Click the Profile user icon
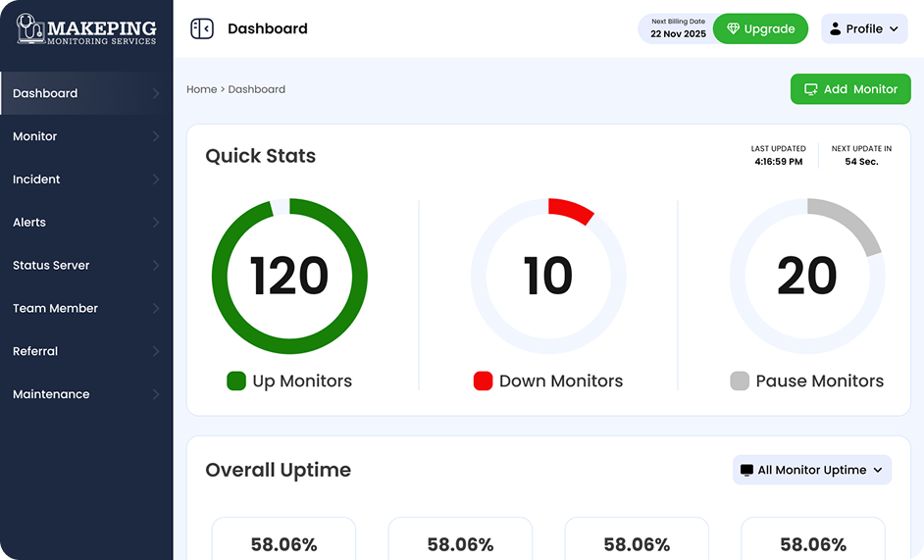924x560 pixels. pos(835,28)
